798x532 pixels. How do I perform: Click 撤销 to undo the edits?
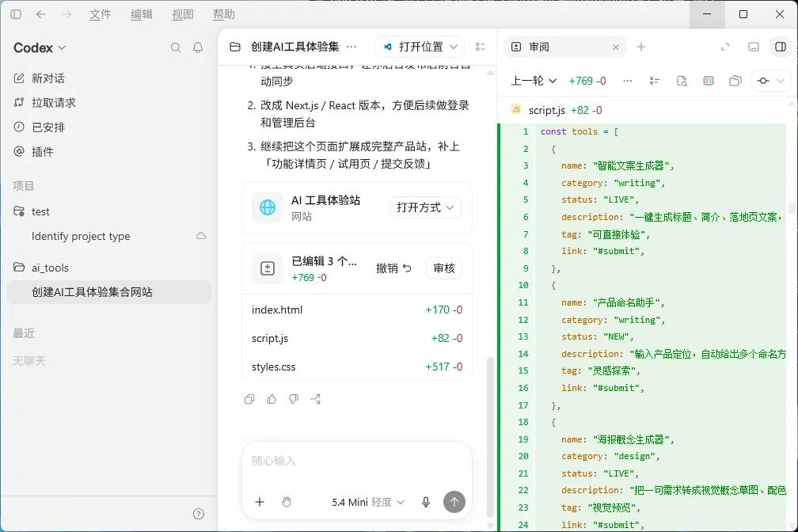tap(393, 268)
